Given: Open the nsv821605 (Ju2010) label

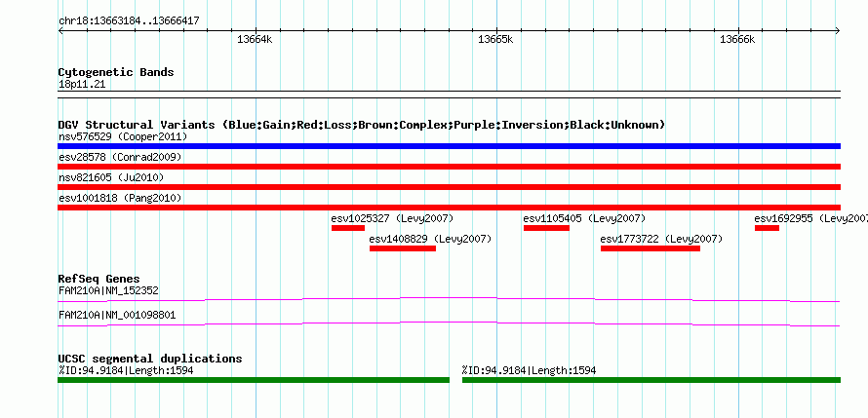Looking at the screenshot, I should (x=111, y=177).
